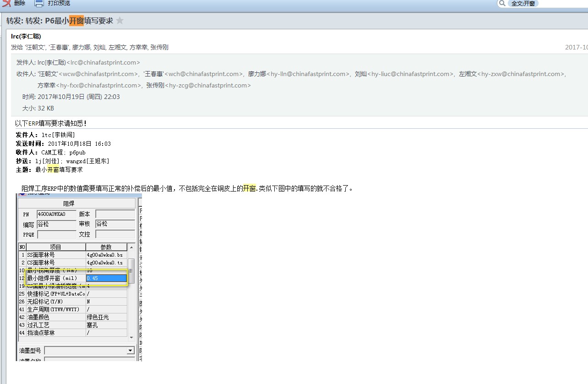Click the quoted send time 2017年10月18日 16:03
588x384 pixels.
pos(79,143)
